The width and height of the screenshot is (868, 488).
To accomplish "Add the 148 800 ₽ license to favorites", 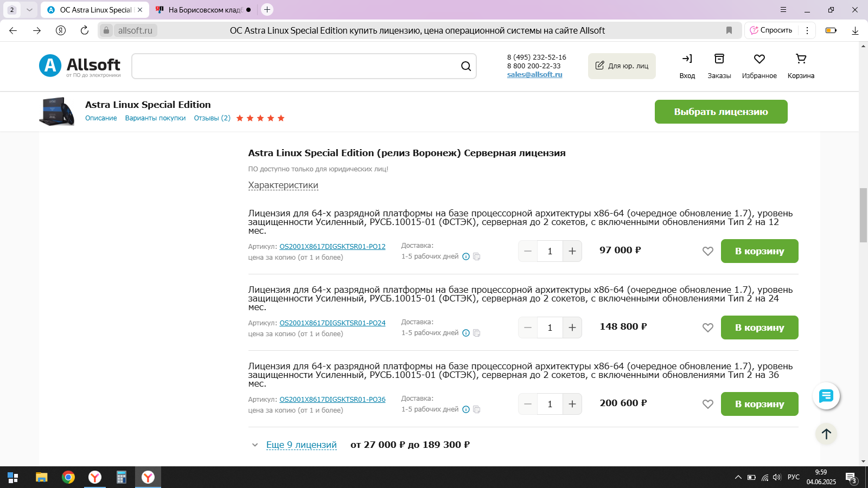I will pyautogui.click(x=708, y=328).
